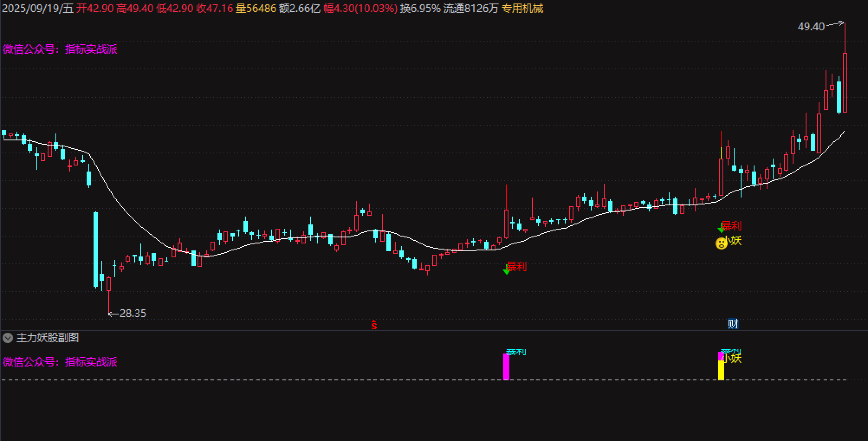The width and height of the screenshot is (868, 441).
Task: Open the 专用机械 sector link in header
Action: coord(522,9)
